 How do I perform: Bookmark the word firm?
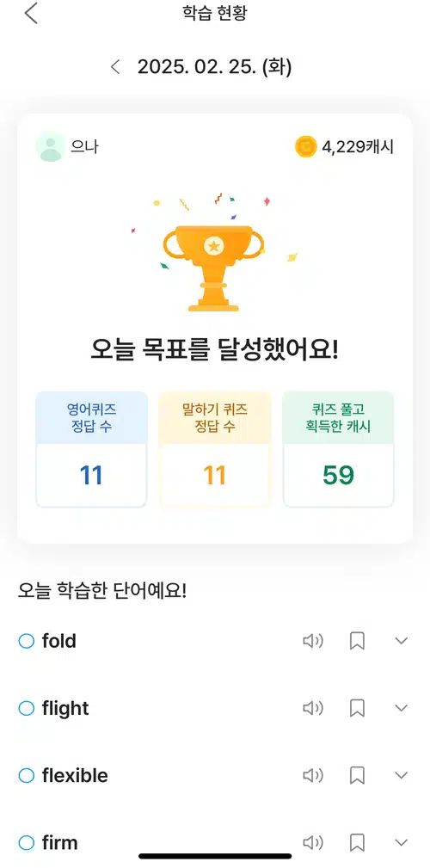tap(358, 843)
